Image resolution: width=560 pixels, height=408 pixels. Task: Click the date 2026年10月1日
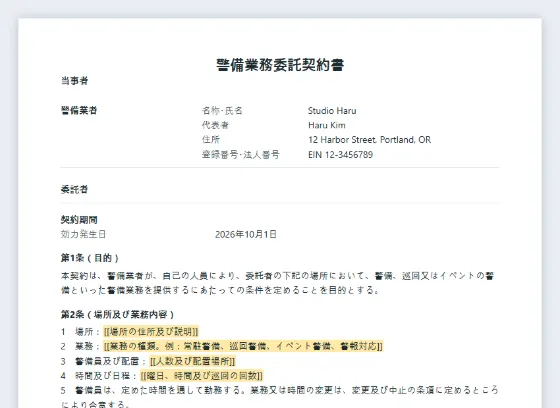246,234
